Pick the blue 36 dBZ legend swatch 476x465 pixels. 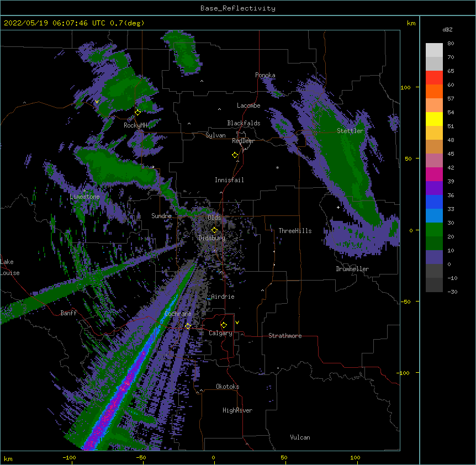tap(434, 202)
